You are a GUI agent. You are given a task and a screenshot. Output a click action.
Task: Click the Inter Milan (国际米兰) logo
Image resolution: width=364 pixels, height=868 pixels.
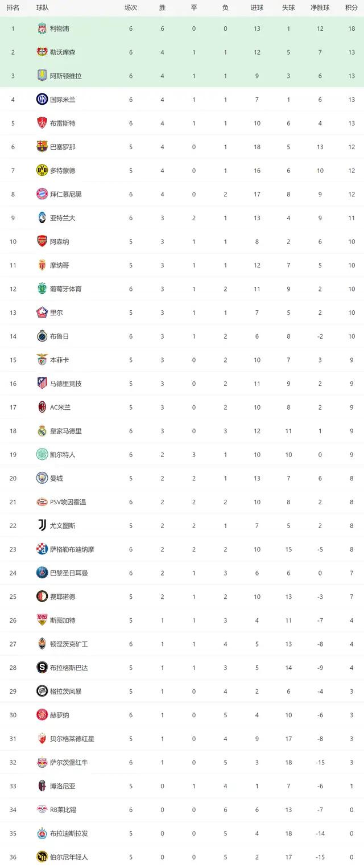pyautogui.click(x=42, y=100)
